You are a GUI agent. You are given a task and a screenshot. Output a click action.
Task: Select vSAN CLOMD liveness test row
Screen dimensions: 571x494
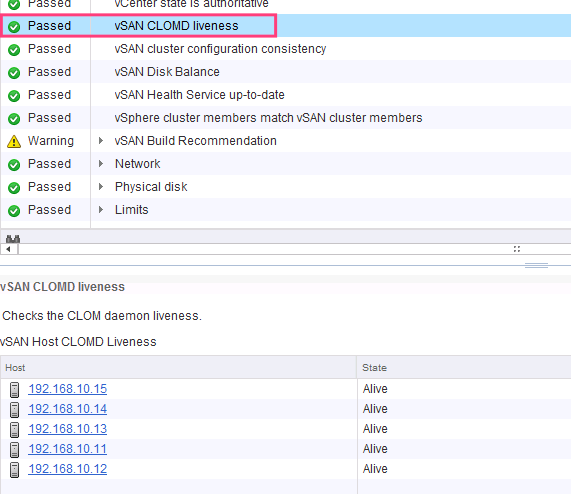pos(286,25)
